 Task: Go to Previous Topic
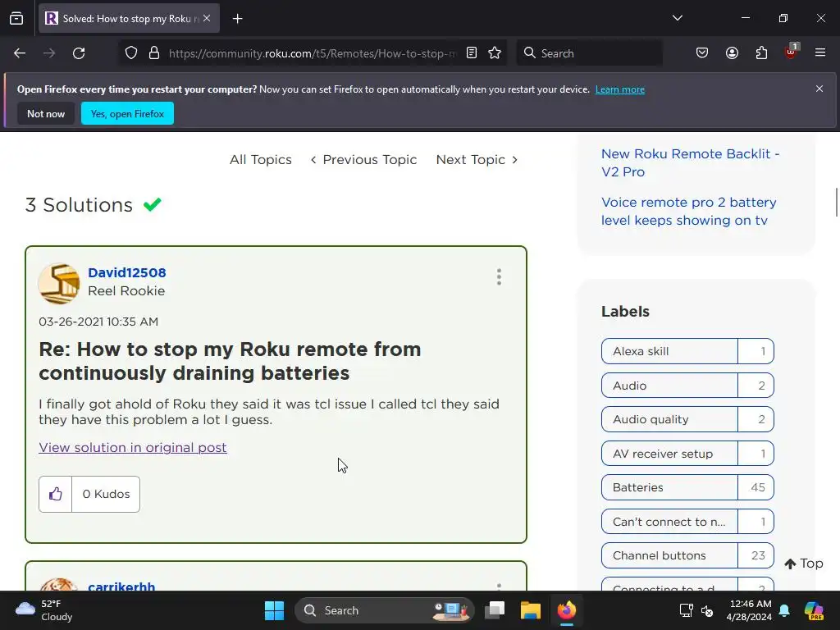point(363,160)
